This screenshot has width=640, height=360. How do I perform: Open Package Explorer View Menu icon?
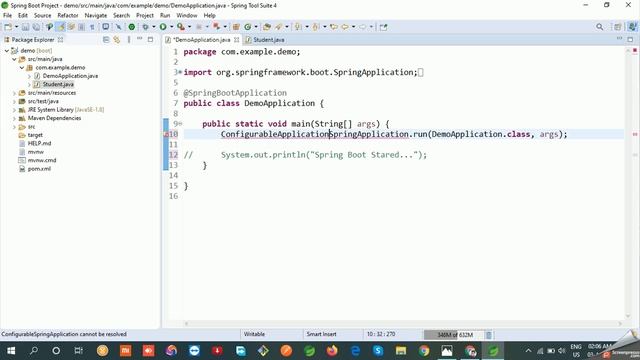pos(129,40)
